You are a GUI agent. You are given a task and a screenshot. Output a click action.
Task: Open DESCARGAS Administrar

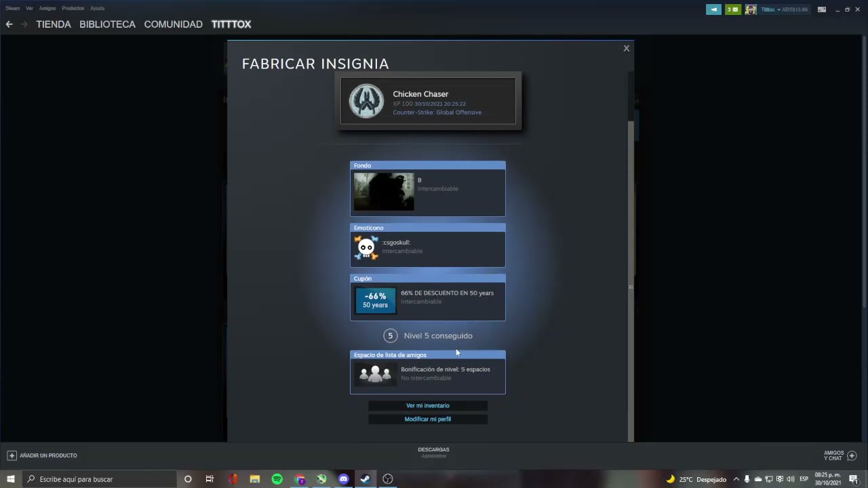tap(433, 452)
